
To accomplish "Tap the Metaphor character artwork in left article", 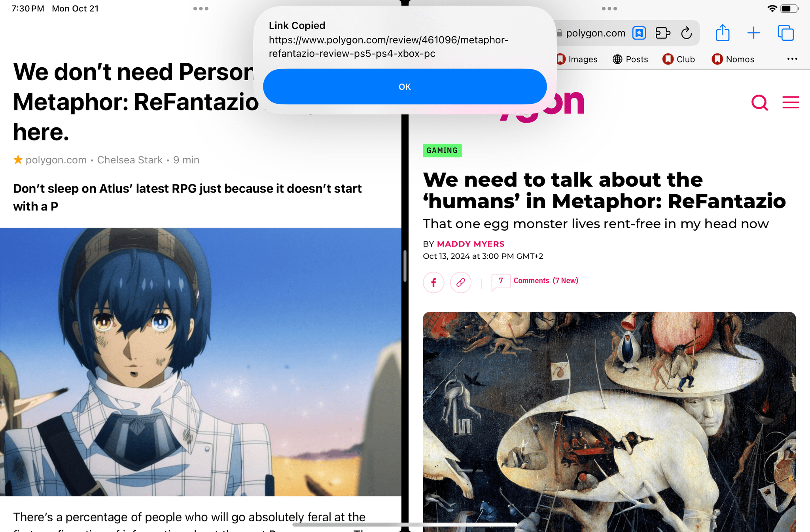I will [x=201, y=362].
